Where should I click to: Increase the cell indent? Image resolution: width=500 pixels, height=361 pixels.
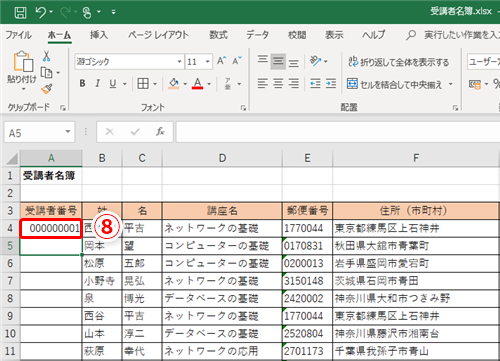coord(331,83)
